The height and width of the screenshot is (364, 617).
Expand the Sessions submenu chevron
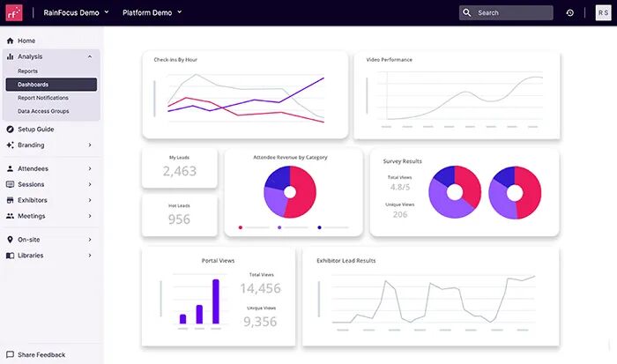90,184
